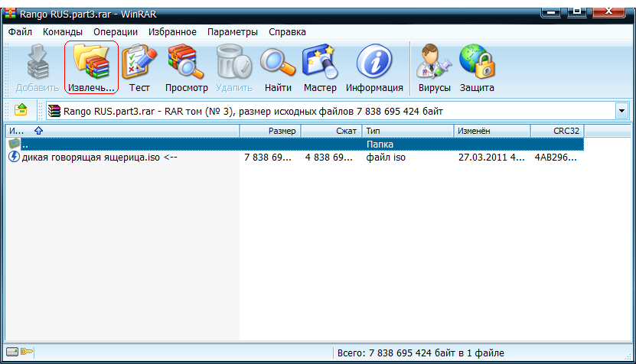
Task: Click the 'файл iso' type cell
Action: [x=386, y=158]
